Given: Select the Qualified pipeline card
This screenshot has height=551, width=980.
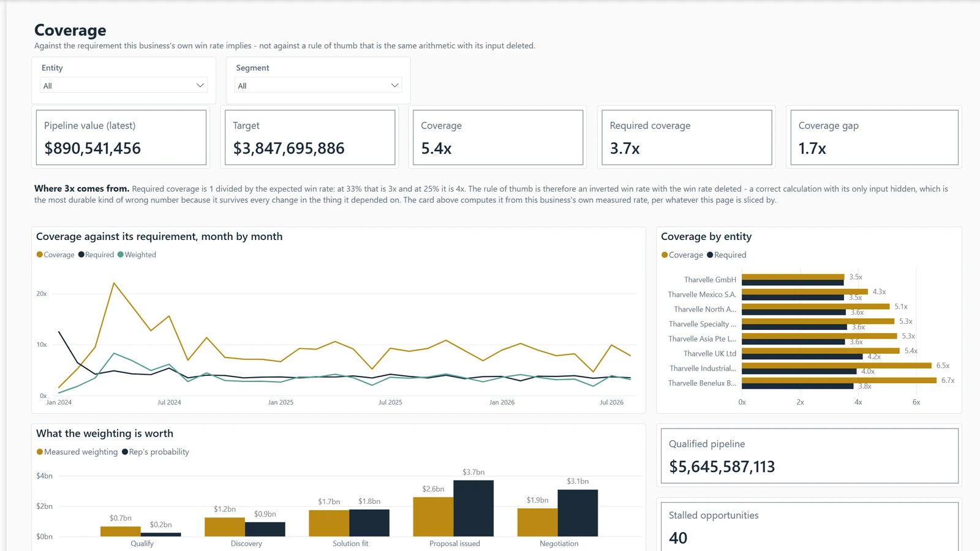Looking at the screenshot, I should pos(809,456).
